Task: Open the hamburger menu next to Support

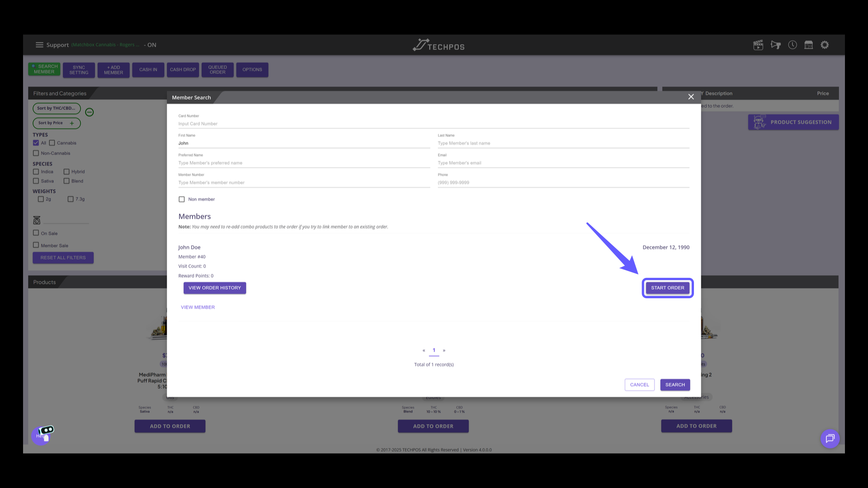Action: click(x=39, y=45)
